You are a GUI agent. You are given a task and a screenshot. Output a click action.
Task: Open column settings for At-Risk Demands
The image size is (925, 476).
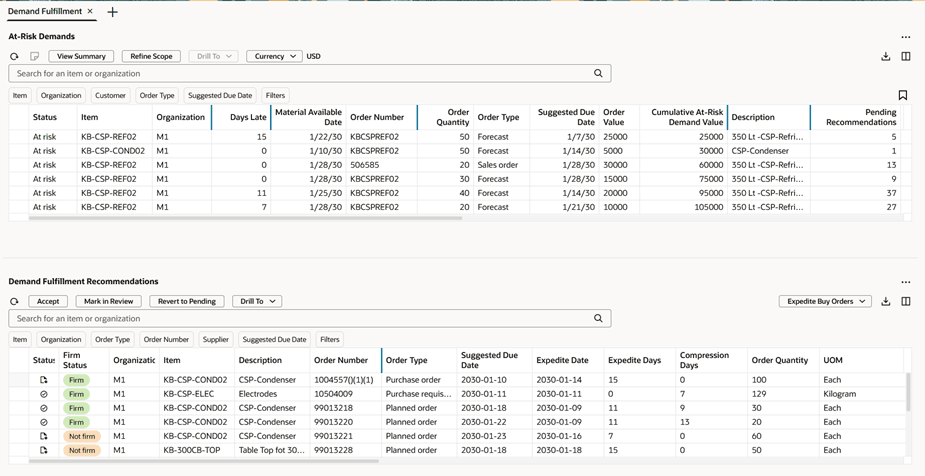coord(906,57)
